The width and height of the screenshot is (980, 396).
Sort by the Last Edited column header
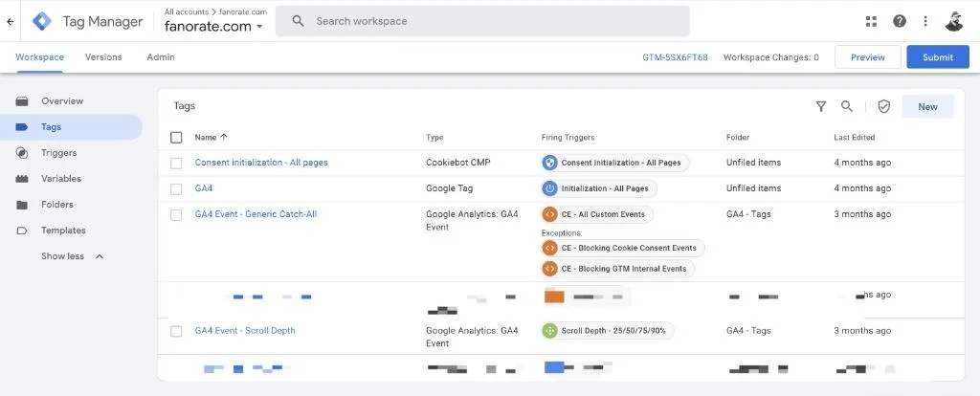[854, 138]
